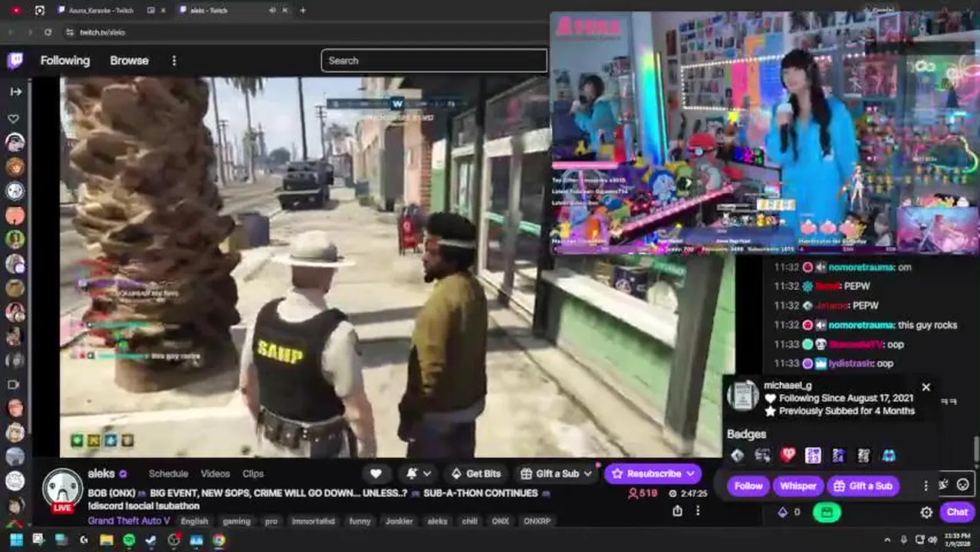Screen dimensions: 980x552
Task: Click the first followed channel avatar in sidebar
Action: (x=15, y=143)
